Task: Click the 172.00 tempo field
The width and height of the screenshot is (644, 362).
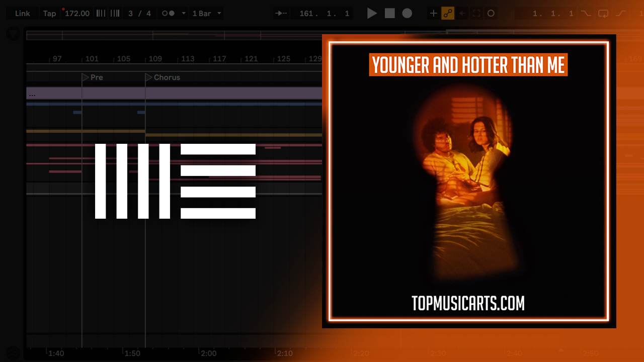Action: coord(77,14)
